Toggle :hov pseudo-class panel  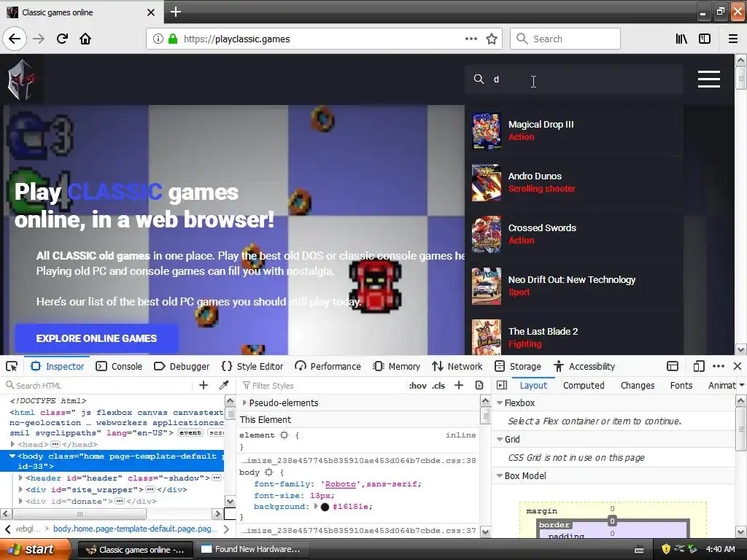pyautogui.click(x=418, y=386)
